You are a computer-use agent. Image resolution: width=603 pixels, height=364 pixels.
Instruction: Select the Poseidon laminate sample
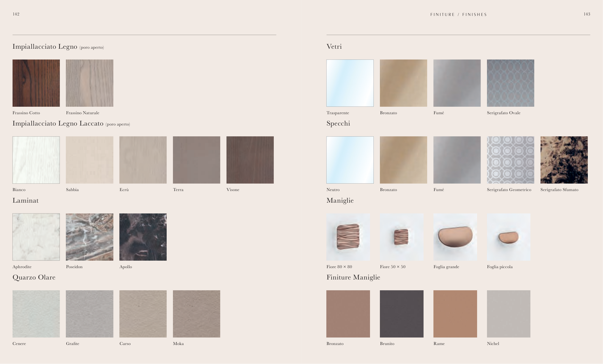click(x=89, y=237)
